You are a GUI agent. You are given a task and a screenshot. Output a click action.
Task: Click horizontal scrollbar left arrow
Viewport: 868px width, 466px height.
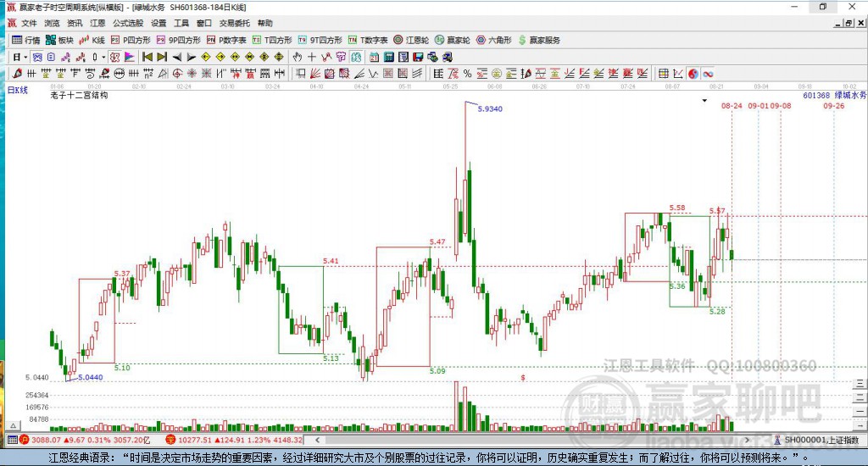click(317, 440)
